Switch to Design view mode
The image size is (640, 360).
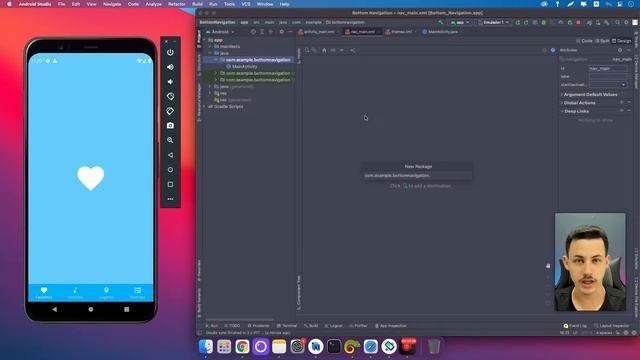point(621,41)
